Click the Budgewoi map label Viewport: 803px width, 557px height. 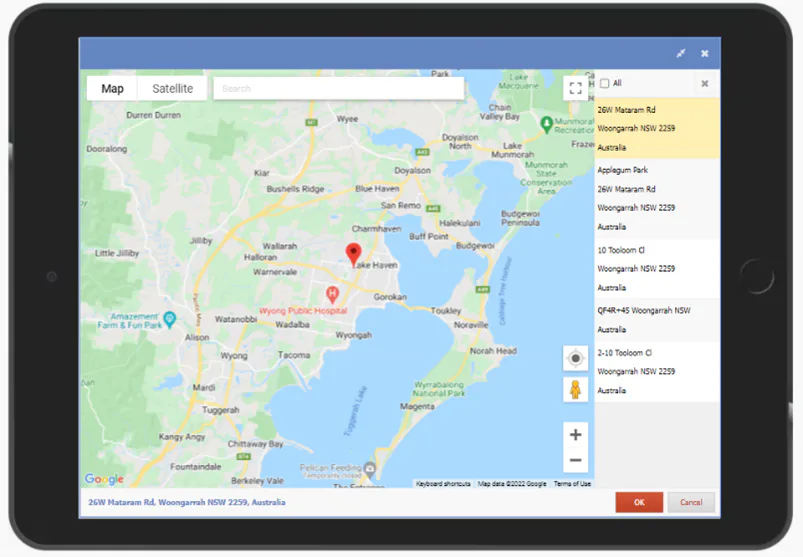[475, 246]
